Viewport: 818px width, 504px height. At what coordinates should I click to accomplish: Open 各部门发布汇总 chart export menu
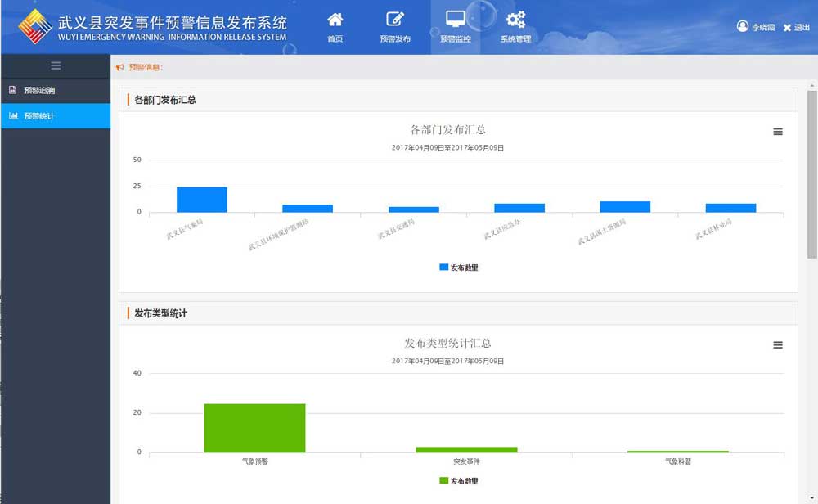778,132
